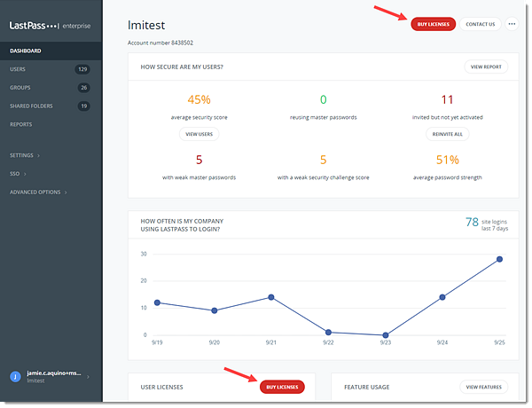The width and height of the screenshot is (532, 408).
Task: Click the Feature Usage heading
Action: [x=367, y=388]
